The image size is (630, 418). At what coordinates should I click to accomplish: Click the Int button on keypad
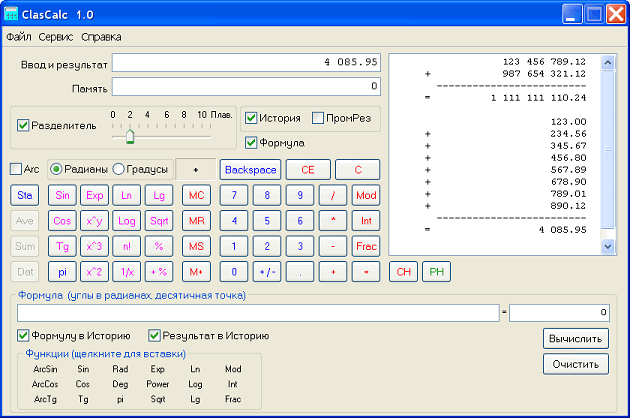[366, 221]
